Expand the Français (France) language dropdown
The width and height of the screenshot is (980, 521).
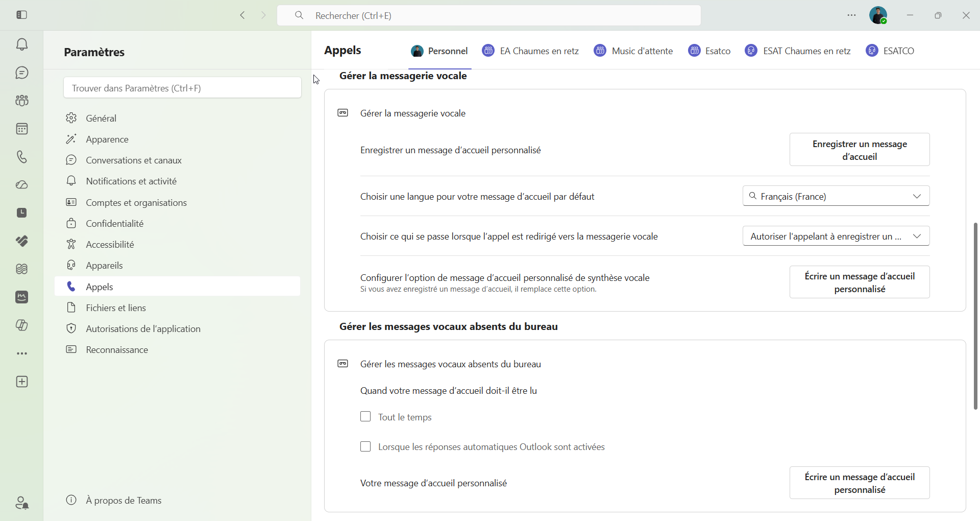[836, 196]
